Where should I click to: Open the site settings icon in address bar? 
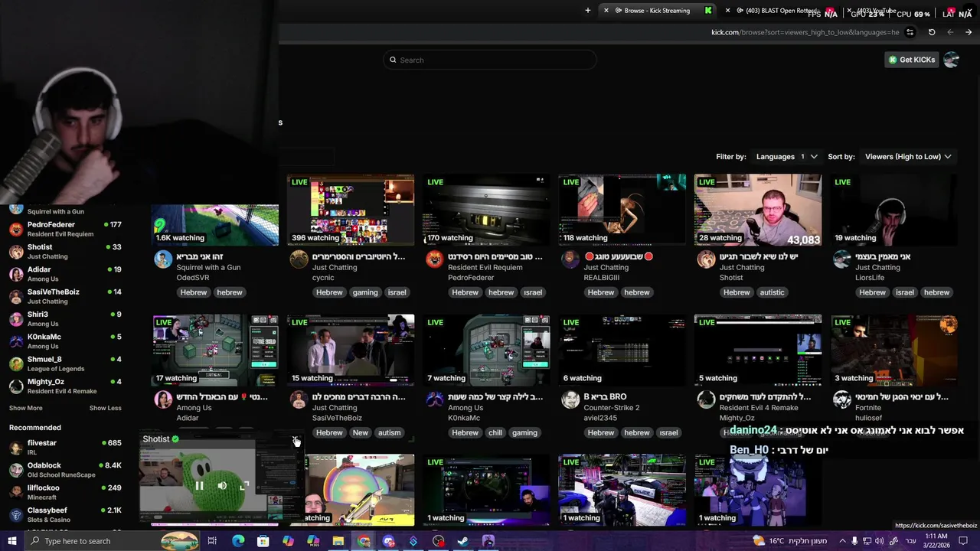pyautogui.click(x=910, y=32)
